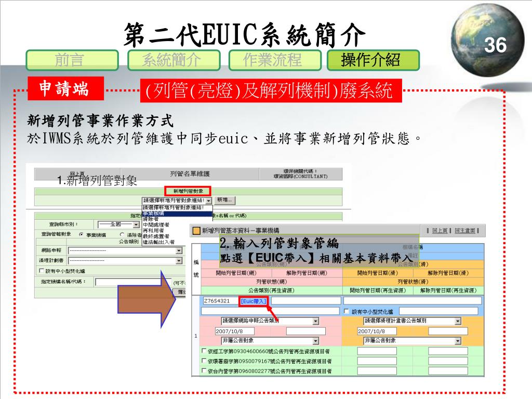Open the 作業流程 tab
Screen dimensions: 532x399
click(x=275, y=60)
